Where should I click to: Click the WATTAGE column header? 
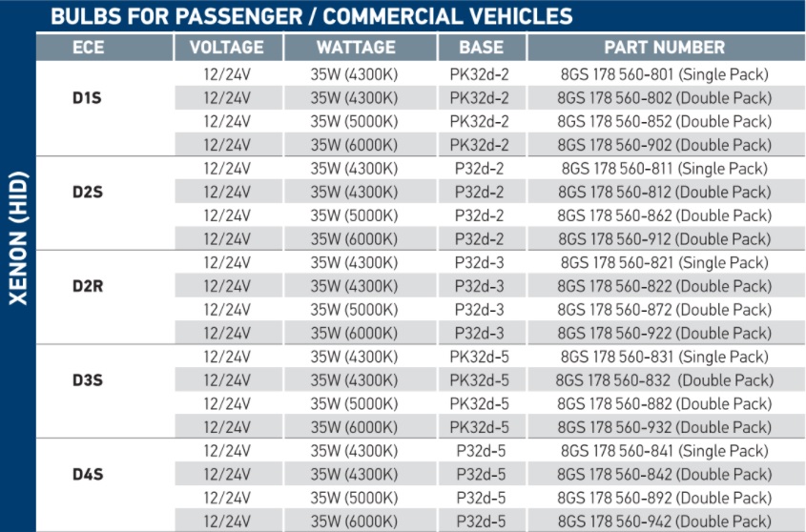pyautogui.click(x=356, y=48)
